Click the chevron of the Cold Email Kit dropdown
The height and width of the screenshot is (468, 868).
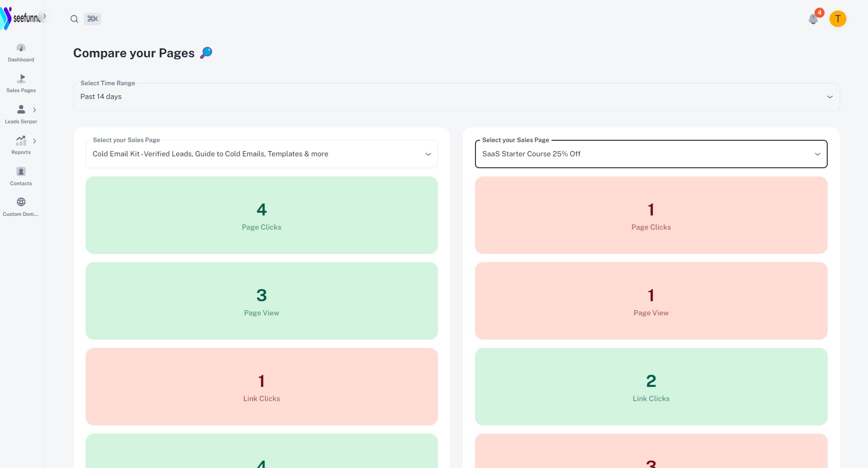[428, 154]
